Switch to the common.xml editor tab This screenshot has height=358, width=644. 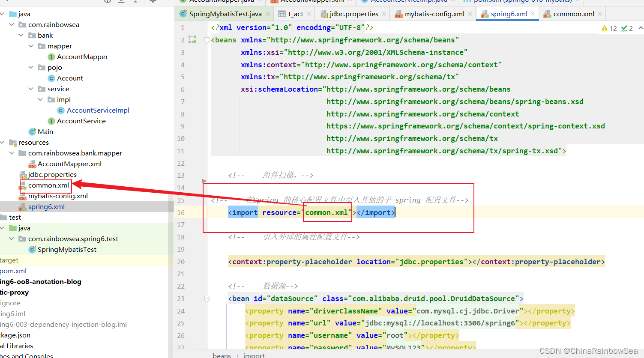pos(574,14)
